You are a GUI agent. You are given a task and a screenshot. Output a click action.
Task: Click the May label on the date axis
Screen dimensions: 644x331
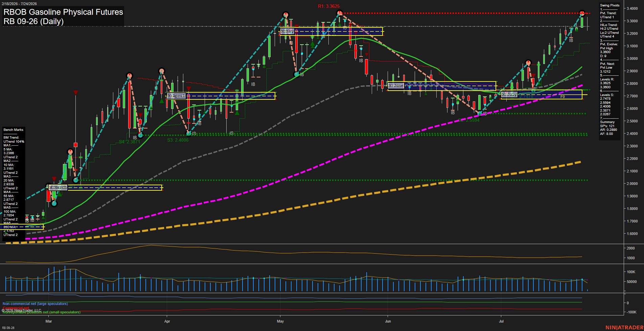click(x=280, y=321)
